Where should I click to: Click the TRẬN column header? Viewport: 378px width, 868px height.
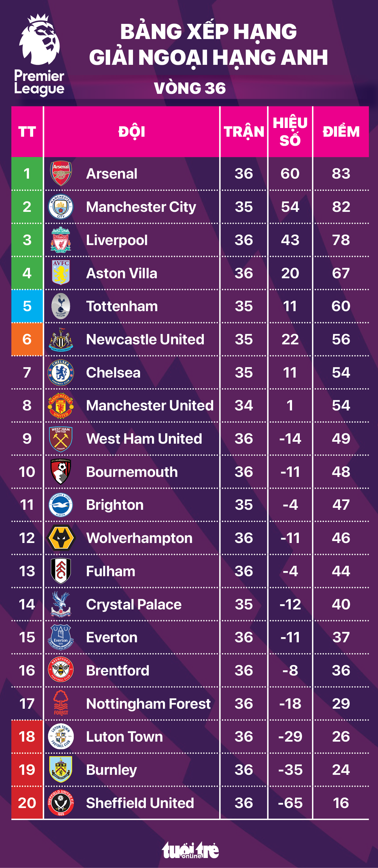(244, 132)
